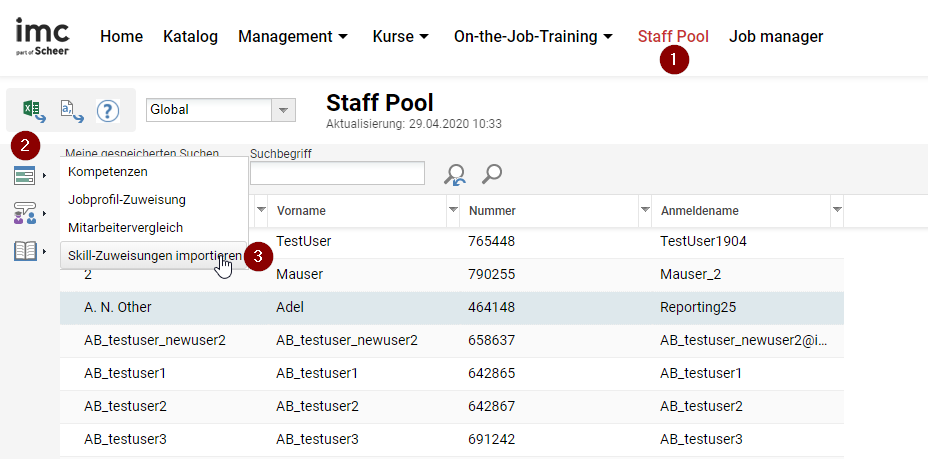Choose Jobprofil-Zuweisung from the menu
928x459 pixels.
[126, 200]
